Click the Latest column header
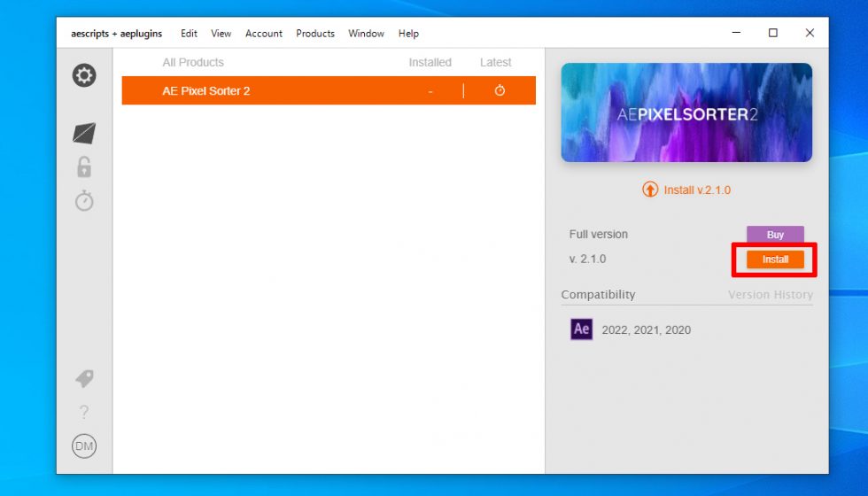Viewport: 868px width, 496px height. point(495,63)
